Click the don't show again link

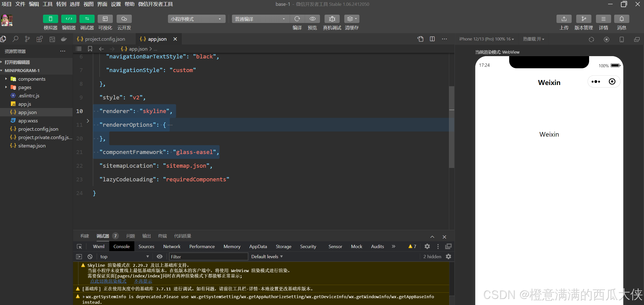point(143,281)
